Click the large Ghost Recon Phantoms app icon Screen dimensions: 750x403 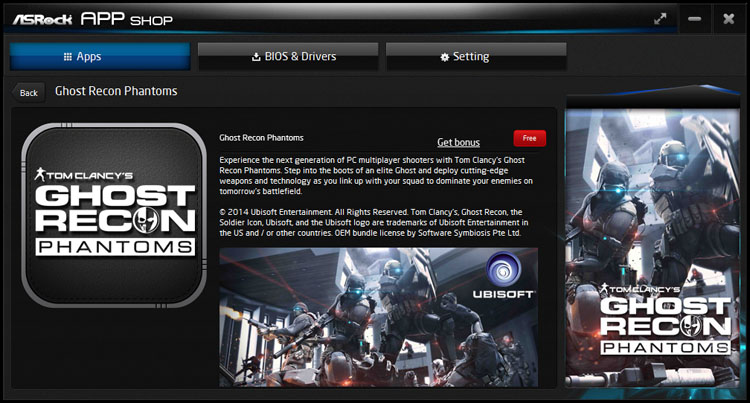(x=114, y=213)
